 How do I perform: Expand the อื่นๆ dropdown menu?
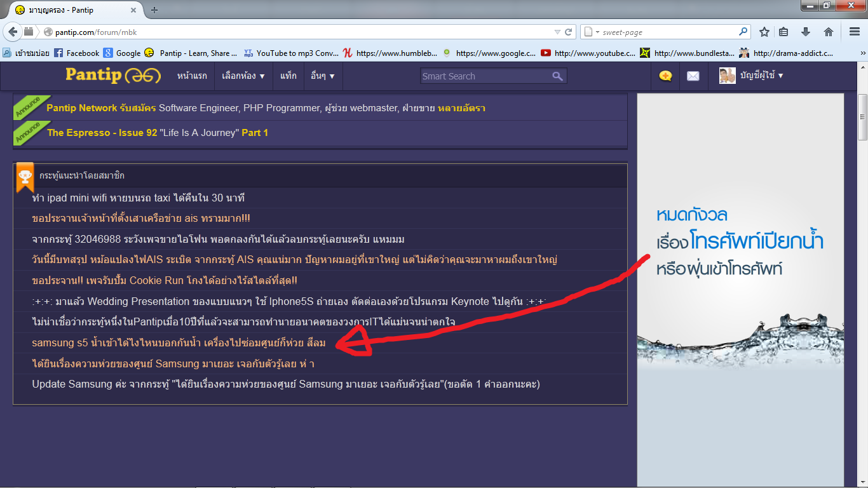[322, 76]
